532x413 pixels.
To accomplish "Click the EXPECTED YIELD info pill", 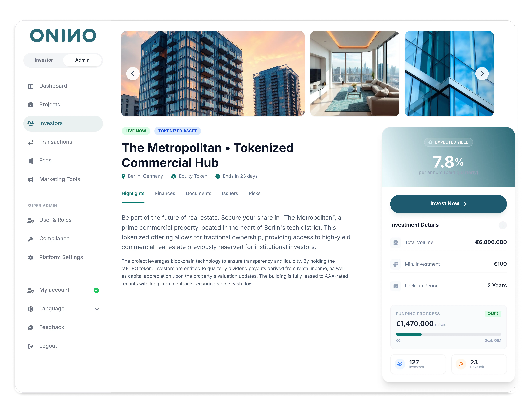I will 448,142.
